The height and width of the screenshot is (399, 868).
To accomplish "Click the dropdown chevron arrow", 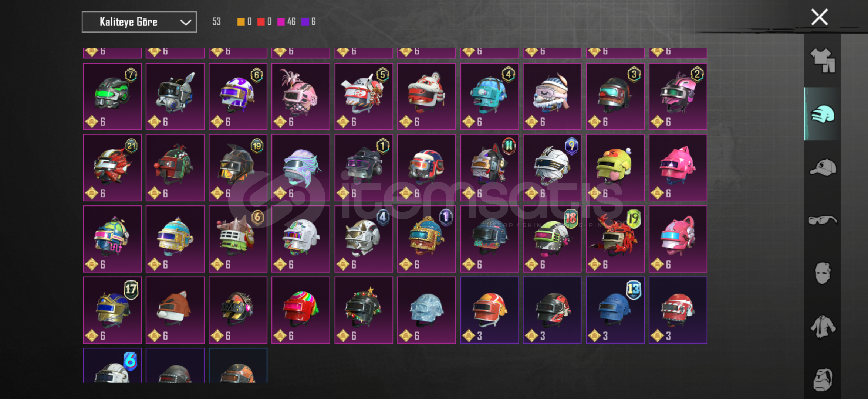I will 185,23.
